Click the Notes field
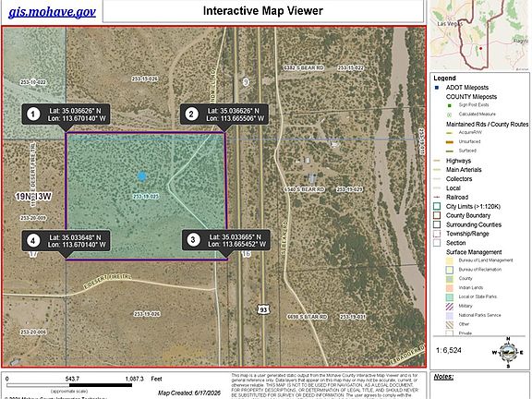The height and width of the screenshot is (399, 532). click(479, 385)
